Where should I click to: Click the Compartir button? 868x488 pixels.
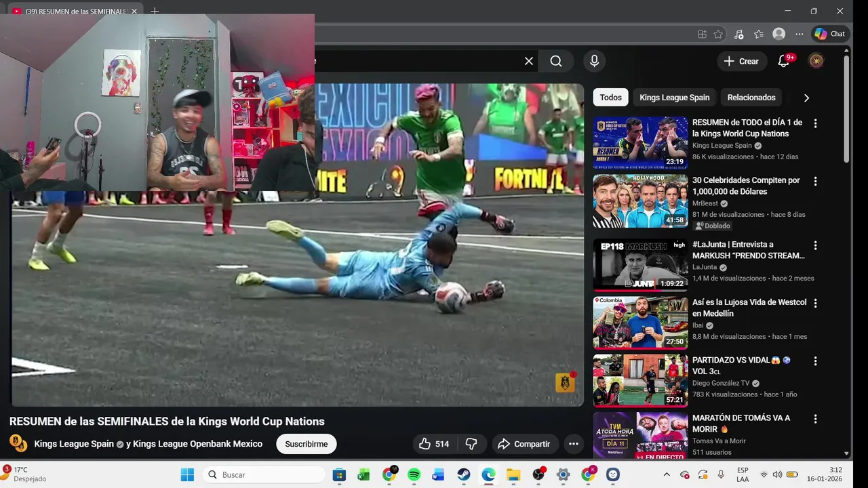pos(524,444)
